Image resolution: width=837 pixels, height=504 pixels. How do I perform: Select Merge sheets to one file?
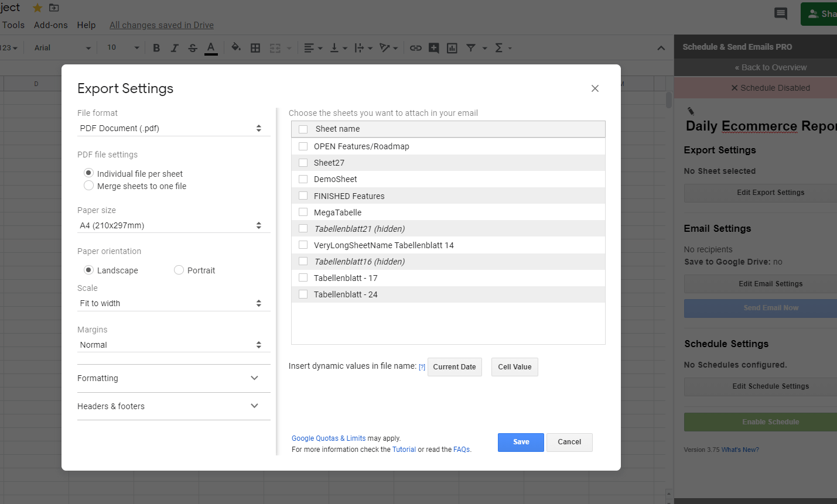89,186
